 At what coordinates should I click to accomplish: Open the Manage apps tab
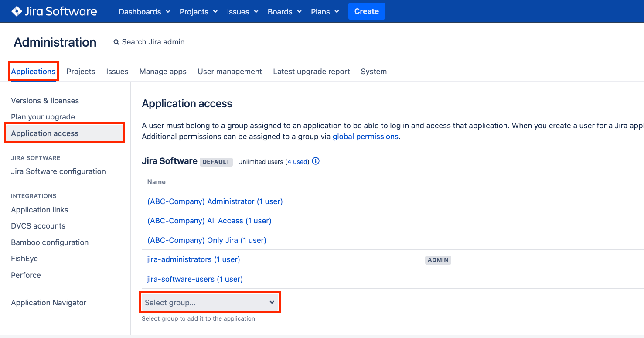tap(163, 72)
